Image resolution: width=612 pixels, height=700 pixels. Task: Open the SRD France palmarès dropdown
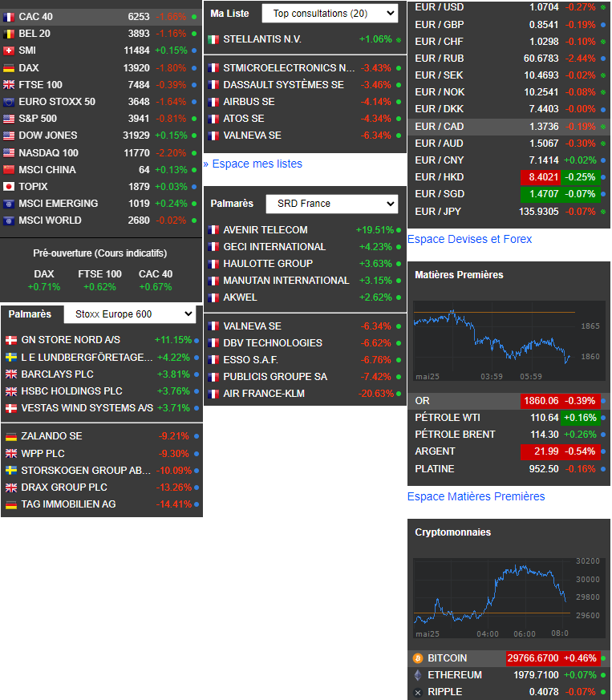click(x=331, y=204)
